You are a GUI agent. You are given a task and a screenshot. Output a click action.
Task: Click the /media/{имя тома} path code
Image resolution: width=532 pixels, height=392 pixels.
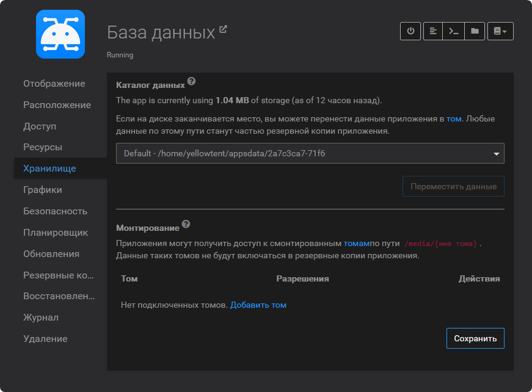[441, 244]
